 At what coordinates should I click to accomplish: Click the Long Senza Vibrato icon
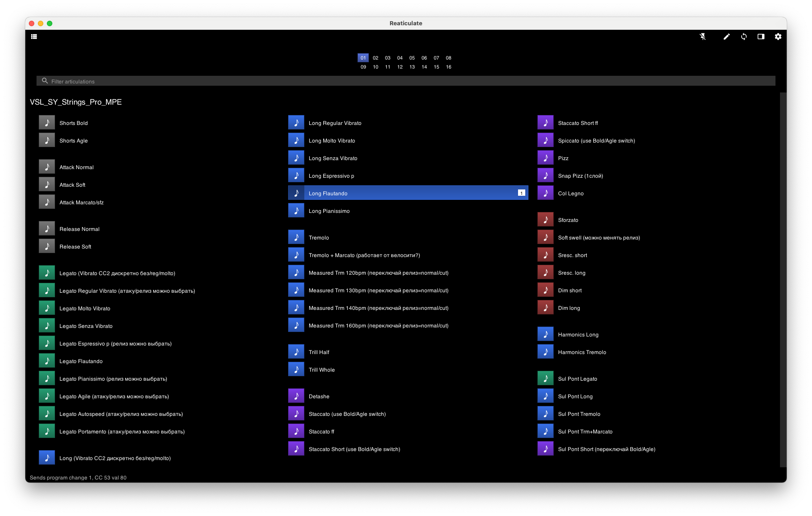(296, 158)
